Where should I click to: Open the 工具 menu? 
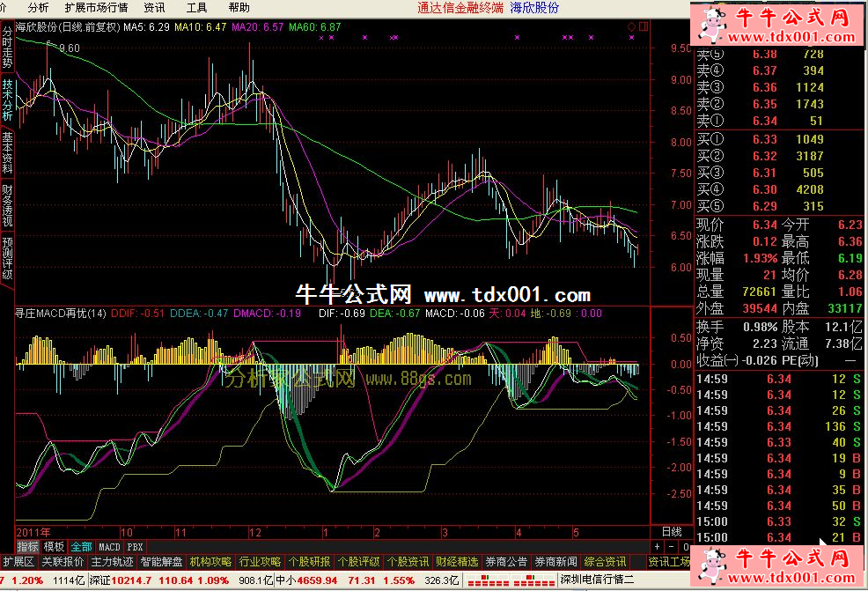pos(196,8)
